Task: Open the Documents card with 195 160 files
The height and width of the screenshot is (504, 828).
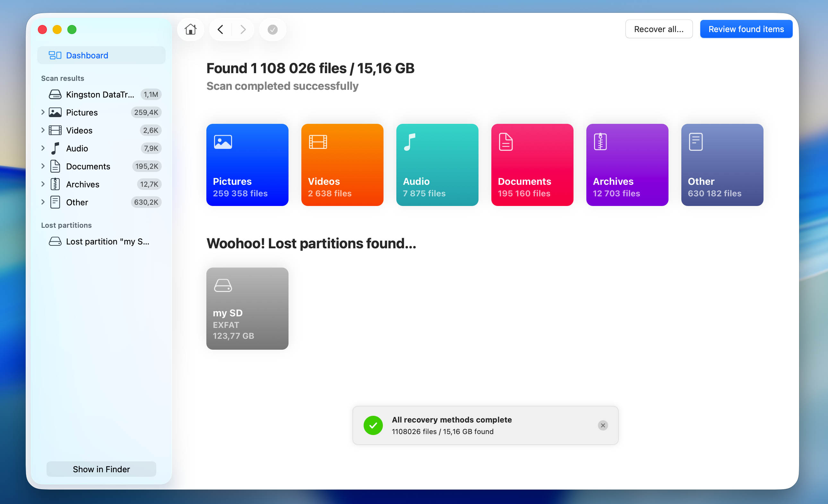Action: (532, 165)
